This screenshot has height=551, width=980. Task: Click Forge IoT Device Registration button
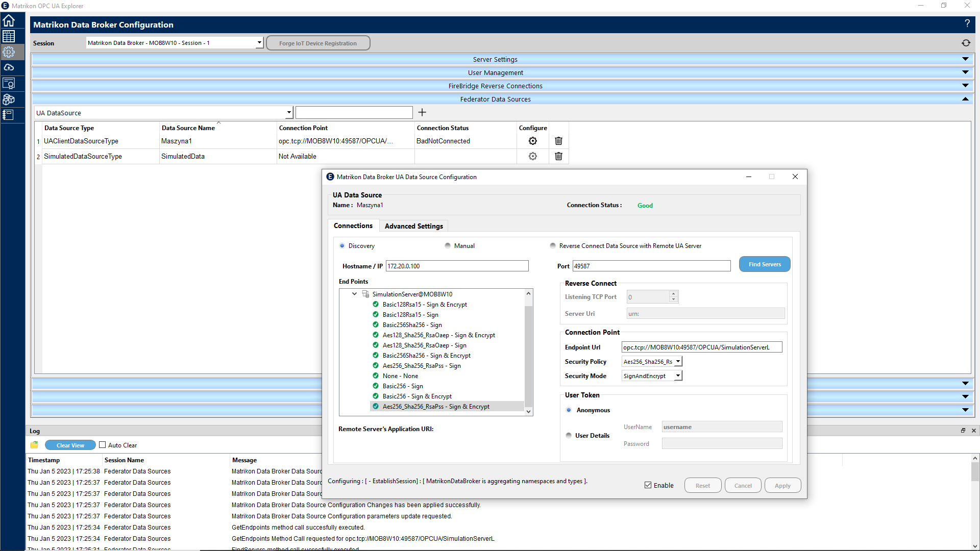[x=318, y=43]
